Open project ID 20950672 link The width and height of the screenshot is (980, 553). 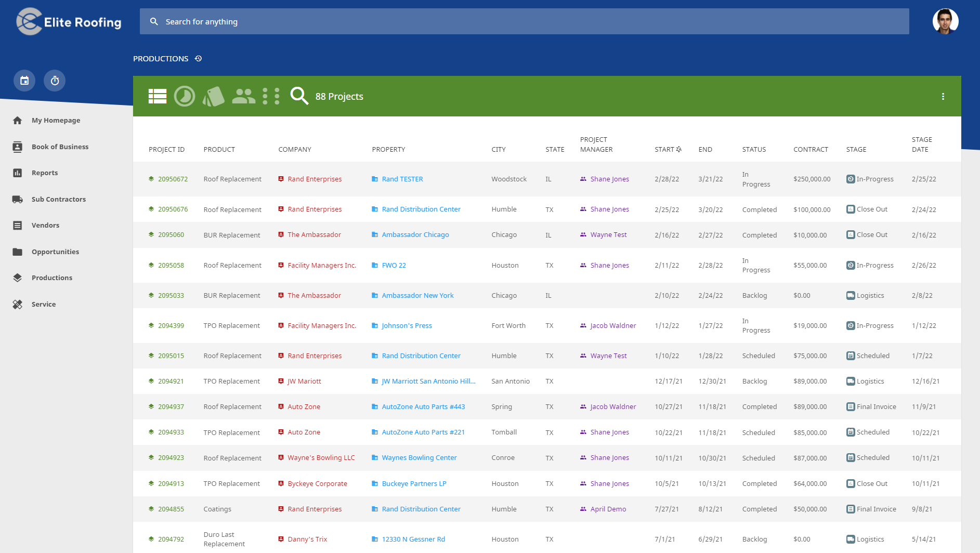(173, 179)
